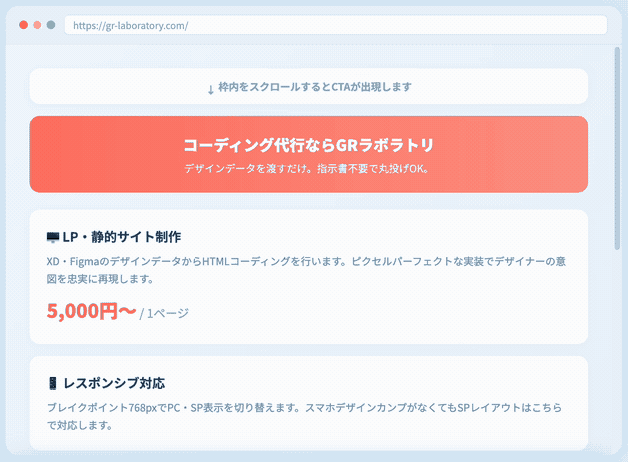Screen dimensions: 628x462
Task: Click the pink minimize window dot
Action: [37, 25]
